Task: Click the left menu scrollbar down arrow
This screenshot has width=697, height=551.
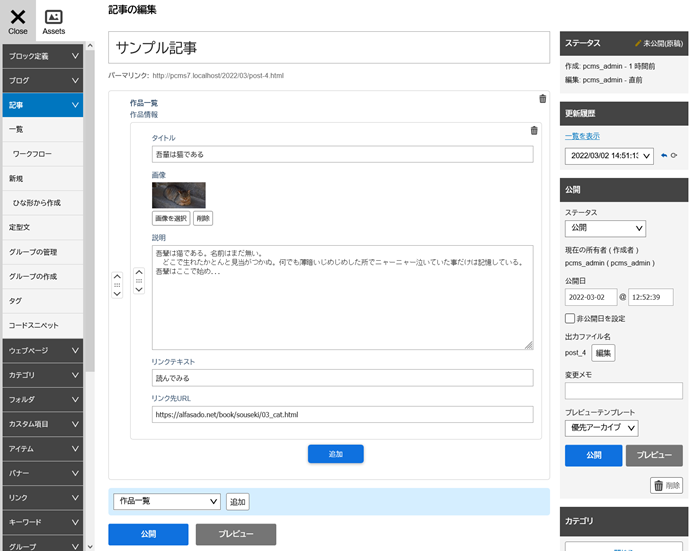Action: tap(90, 547)
